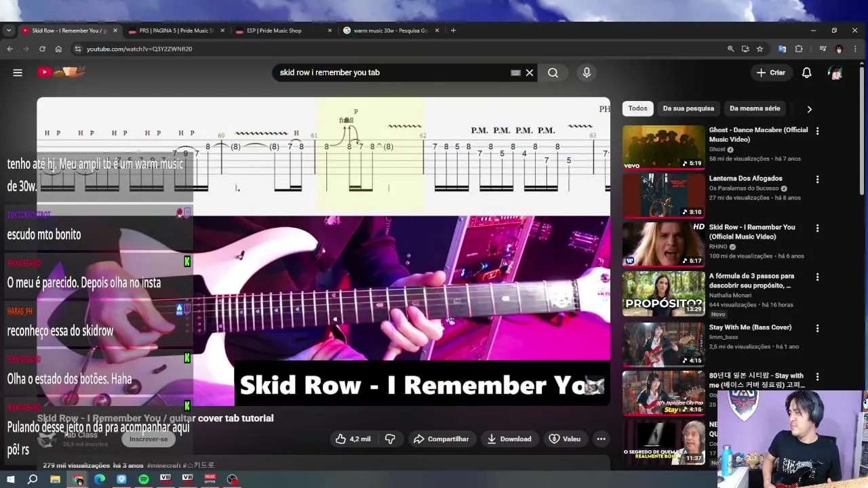Open YouTube notifications bell
The width and height of the screenshot is (868, 488).
pos(807,73)
